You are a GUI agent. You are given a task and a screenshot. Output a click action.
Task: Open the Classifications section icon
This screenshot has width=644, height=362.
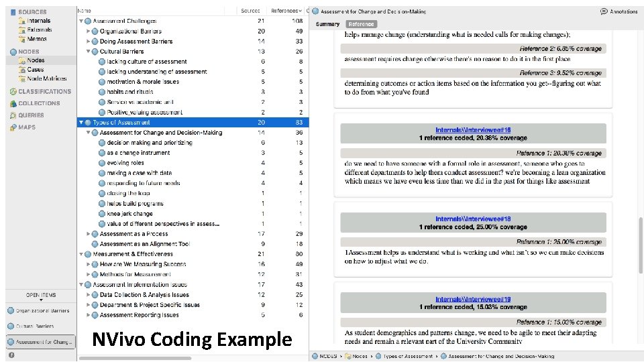(x=13, y=92)
